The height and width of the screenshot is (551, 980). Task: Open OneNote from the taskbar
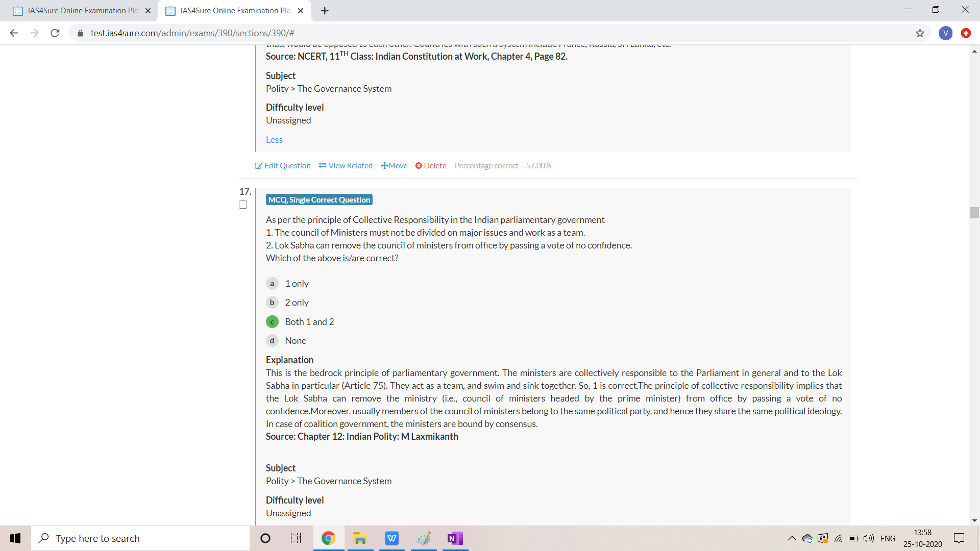[x=454, y=538]
